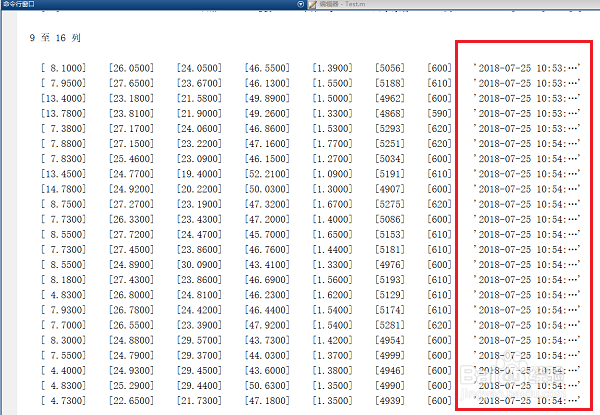The width and height of the screenshot is (600, 415).
Task: Click the value [43.4100]
Action: (267, 265)
